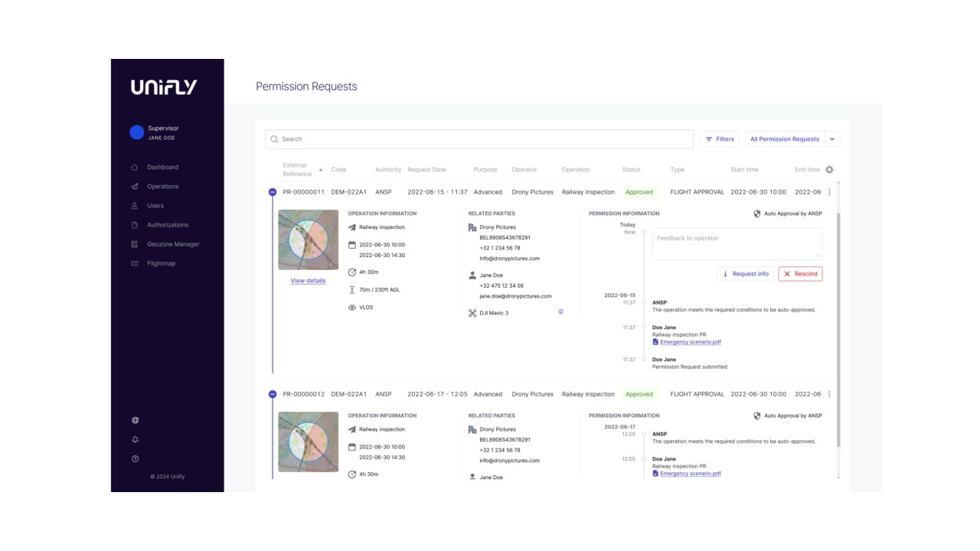Click the VLOS eye icon
This screenshot has height=551, width=980.
point(352,308)
